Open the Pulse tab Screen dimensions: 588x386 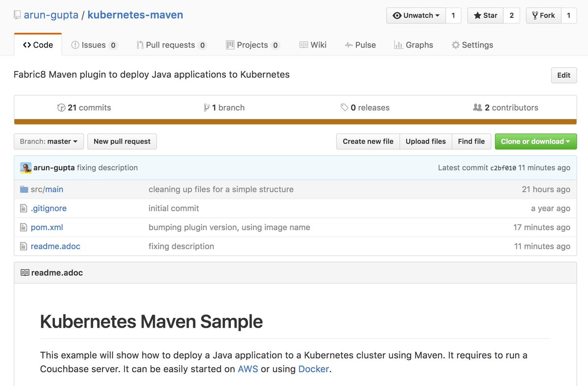(360, 45)
